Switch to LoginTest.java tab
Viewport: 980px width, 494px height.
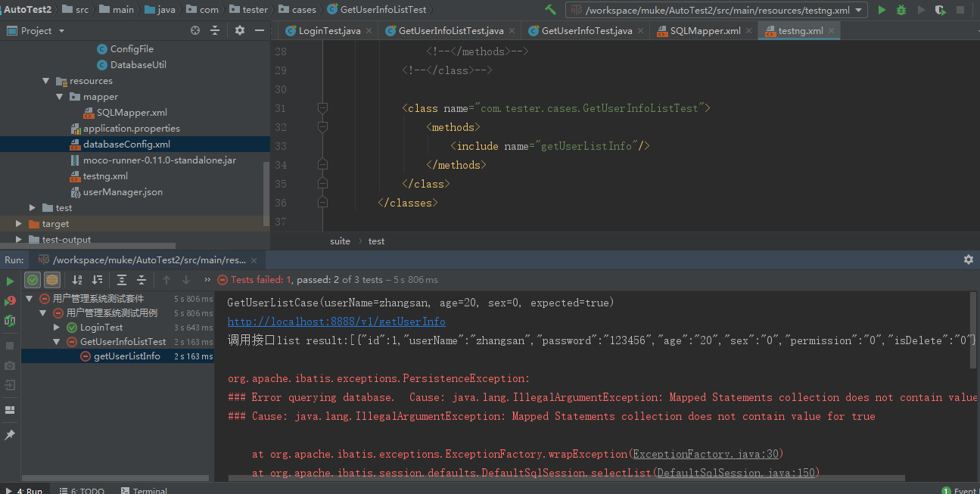329,31
